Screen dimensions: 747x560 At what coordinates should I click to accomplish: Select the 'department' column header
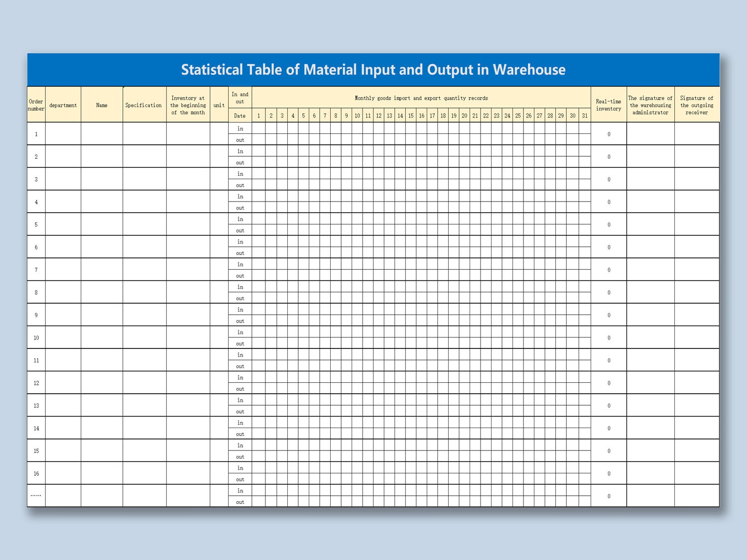tap(63, 105)
